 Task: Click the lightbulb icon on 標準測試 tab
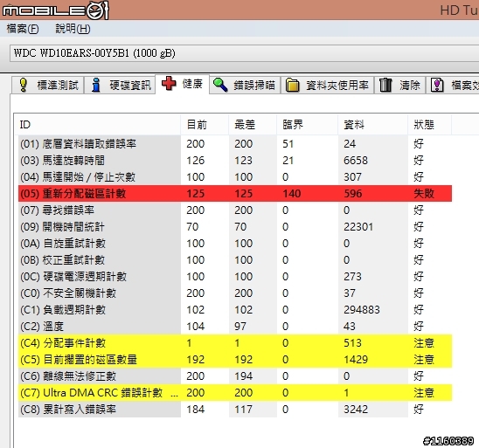(x=24, y=85)
